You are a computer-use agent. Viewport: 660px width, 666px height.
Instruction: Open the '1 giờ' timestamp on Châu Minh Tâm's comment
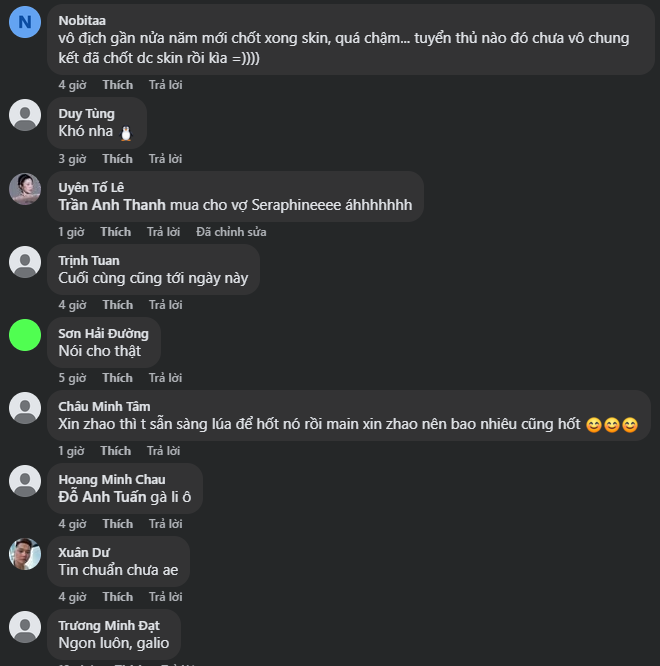(x=71, y=451)
